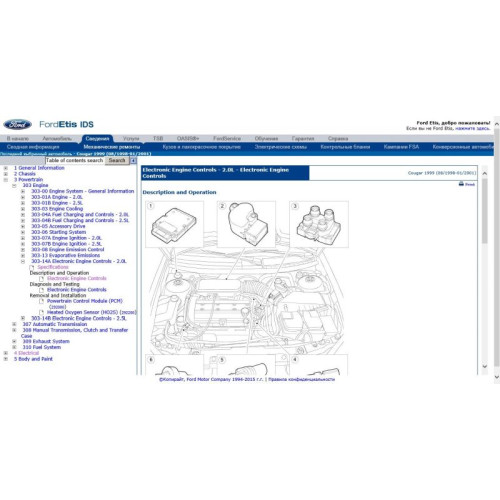This screenshot has height=500, width=500.
Task: Open the privacy policy link in footer
Action: click(x=301, y=379)
